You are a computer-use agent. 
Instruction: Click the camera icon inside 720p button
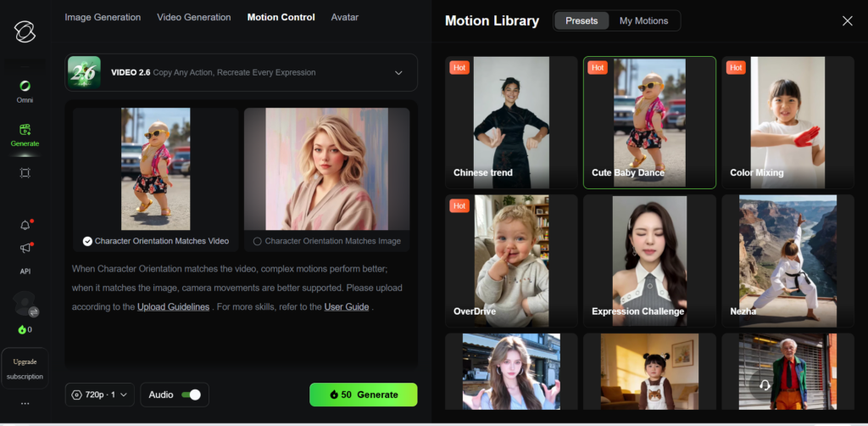pyautogui.click(x=77, y=395)
